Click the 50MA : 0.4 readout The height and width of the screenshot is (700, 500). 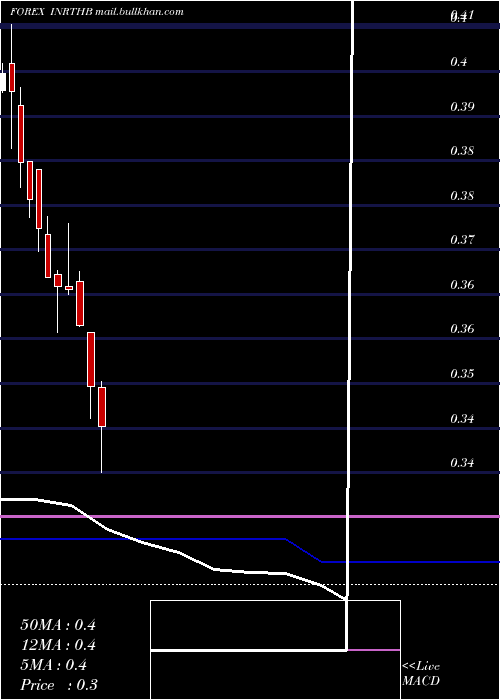tap(58, 625)
